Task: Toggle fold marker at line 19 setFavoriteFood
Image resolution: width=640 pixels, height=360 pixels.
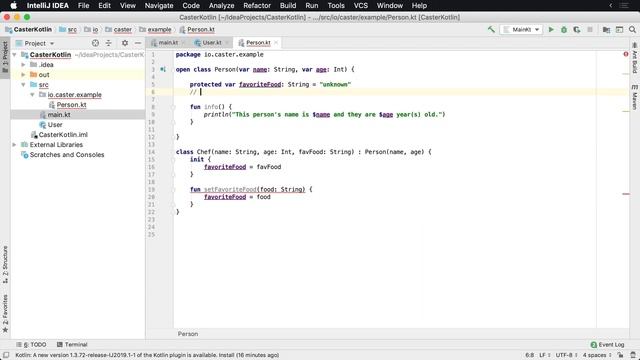Action: 173,189
